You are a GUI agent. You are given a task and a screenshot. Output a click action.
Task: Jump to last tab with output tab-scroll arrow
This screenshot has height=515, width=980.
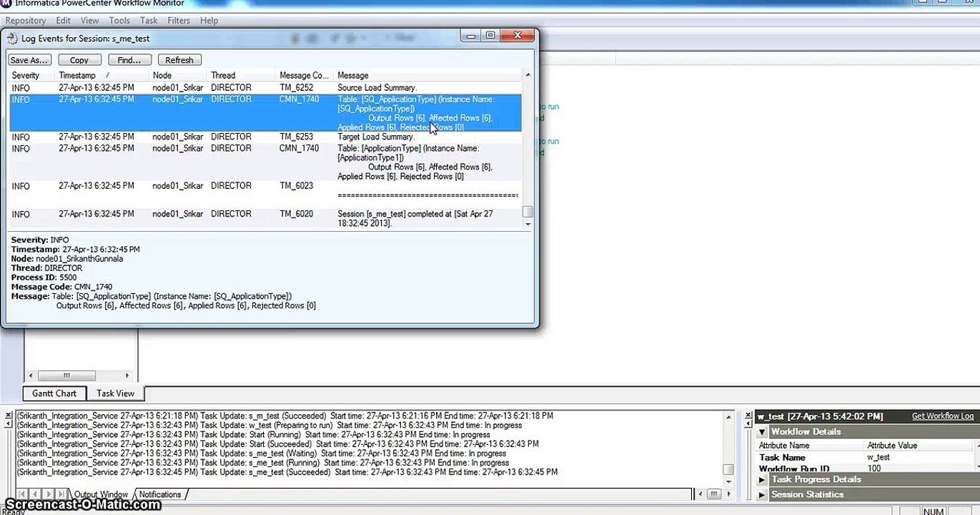pos(61,494)
